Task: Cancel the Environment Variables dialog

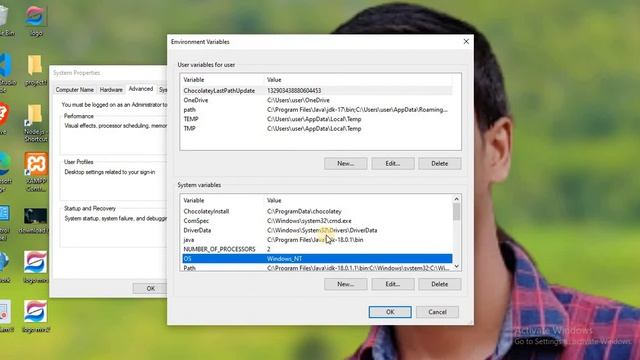Action: pos(438,312)
